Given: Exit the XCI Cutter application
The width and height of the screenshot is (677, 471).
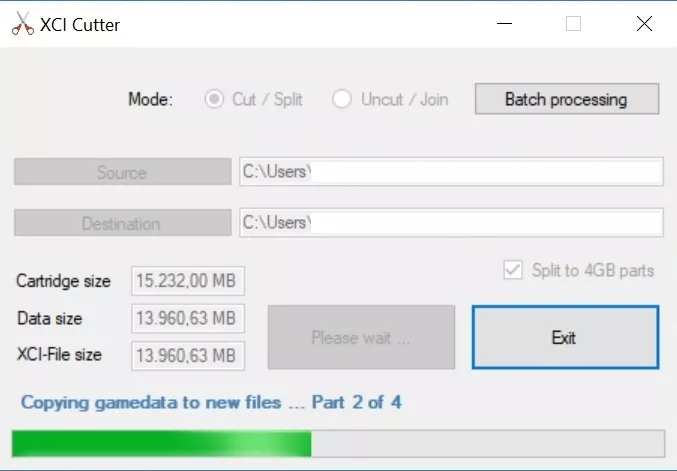Looking at the screenshot, I should [564, 338].
